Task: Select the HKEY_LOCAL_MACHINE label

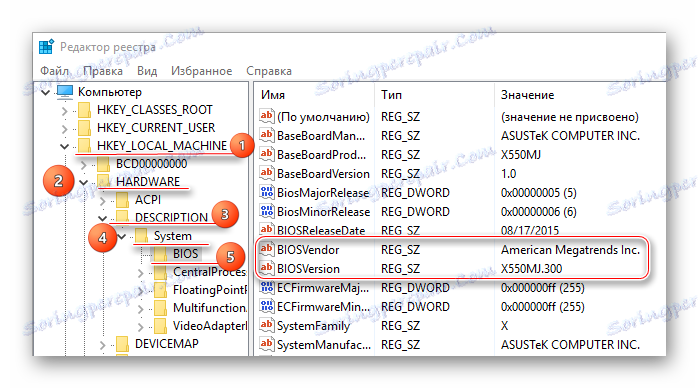Action: tap(162, 146)
